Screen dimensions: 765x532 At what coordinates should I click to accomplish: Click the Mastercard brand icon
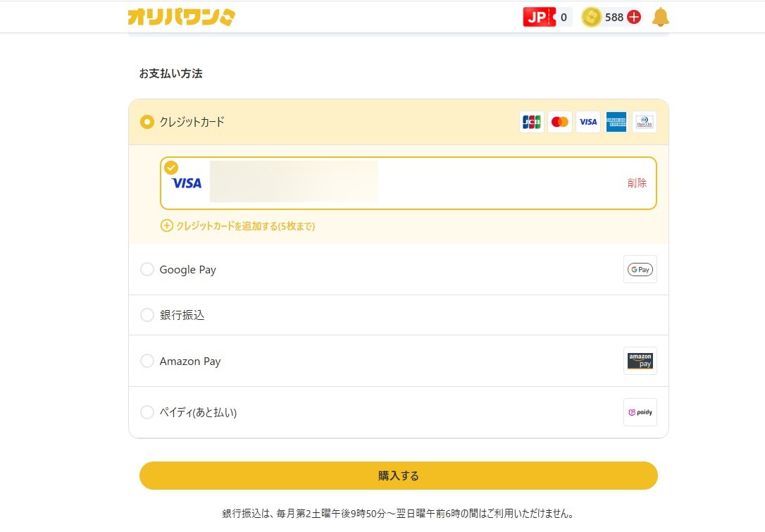[x=560, y=122]
